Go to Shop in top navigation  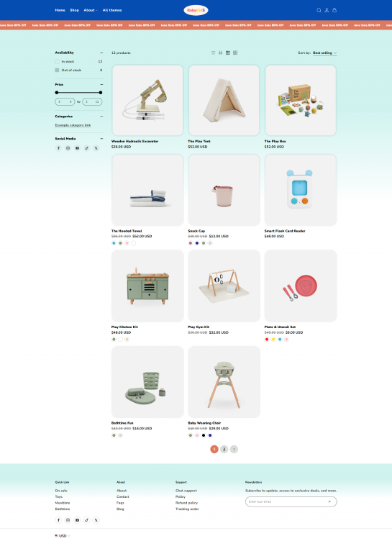pyautogui.click(x=75, y=10)
